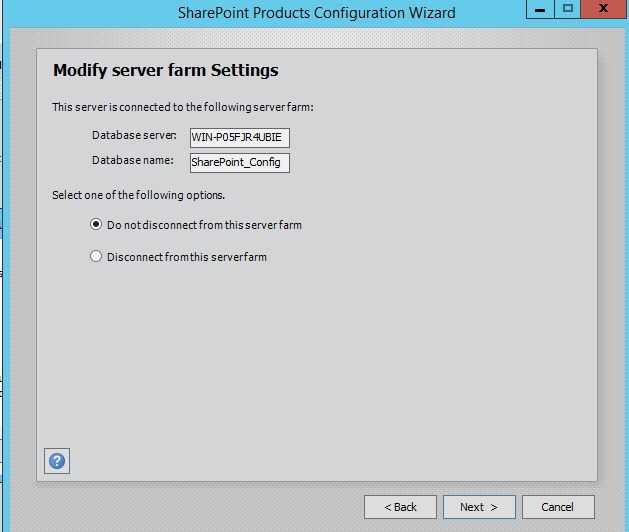Close the wizard with red X button
The height and width of the screenshot is (532, 629).
click(604, 9)
